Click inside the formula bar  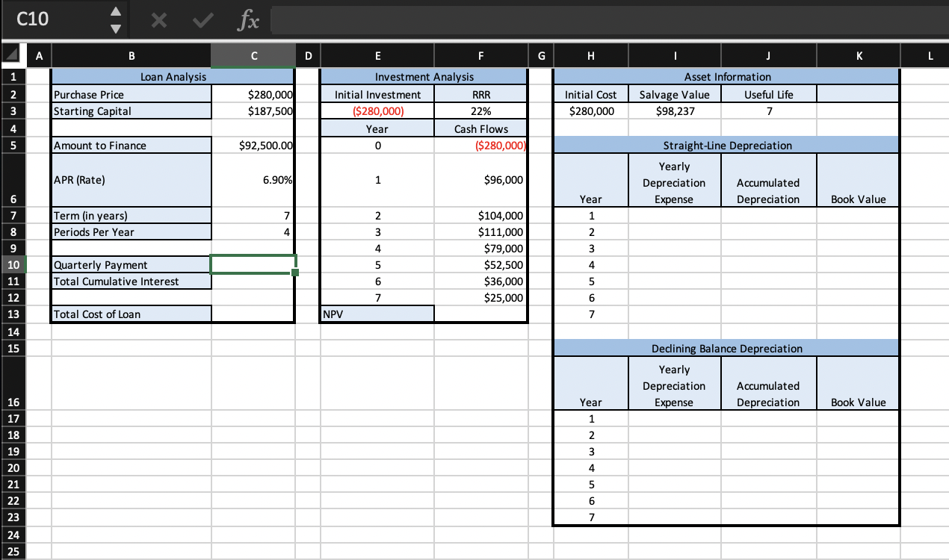click(x=523, y=21)
